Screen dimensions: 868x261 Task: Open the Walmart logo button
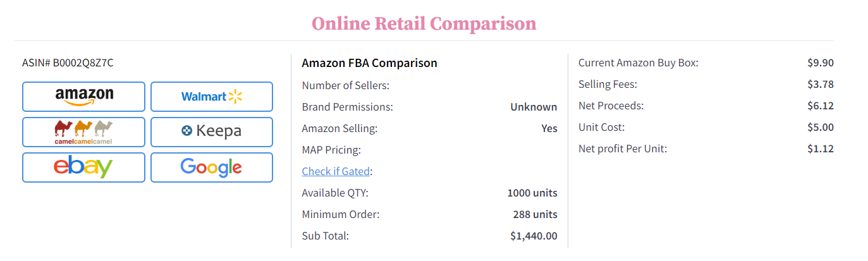[212, 97]
